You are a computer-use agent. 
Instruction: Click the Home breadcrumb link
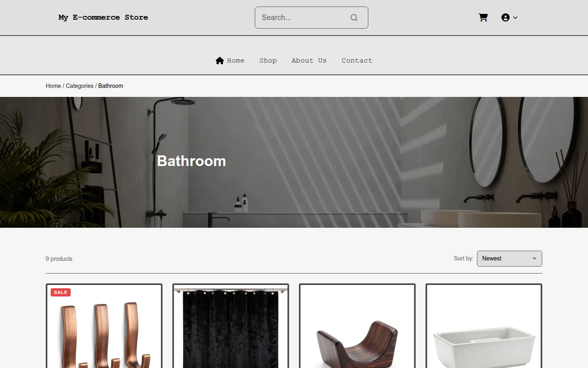point(53,86)
